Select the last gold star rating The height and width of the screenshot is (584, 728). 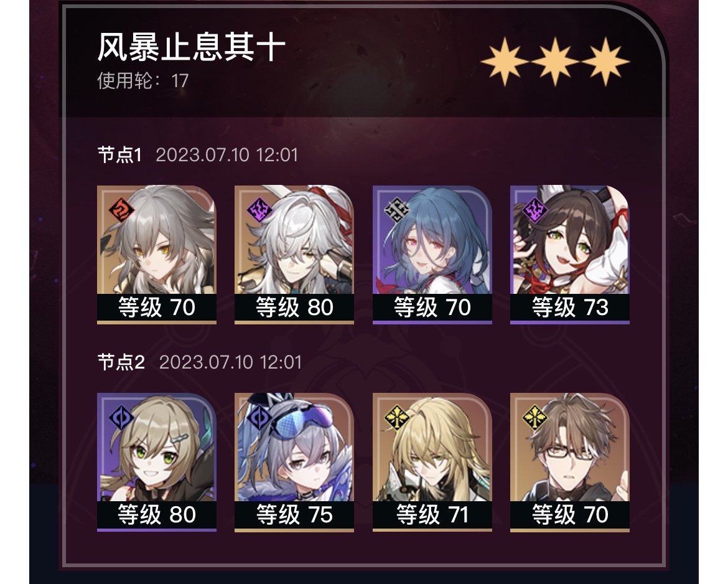tap(605, 62)
